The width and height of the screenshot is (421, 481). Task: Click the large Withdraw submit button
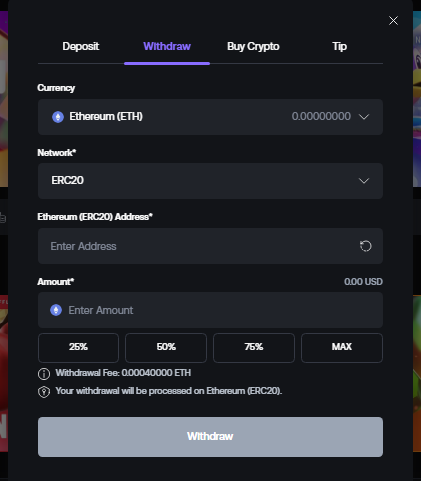(x=210, y=437)
